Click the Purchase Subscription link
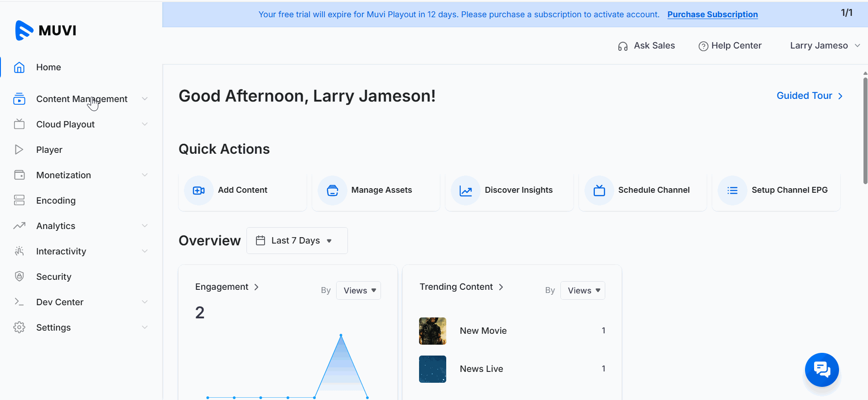The height and width of the screenshot is (400, 868). pyautogui.click(x=712, y=15)
